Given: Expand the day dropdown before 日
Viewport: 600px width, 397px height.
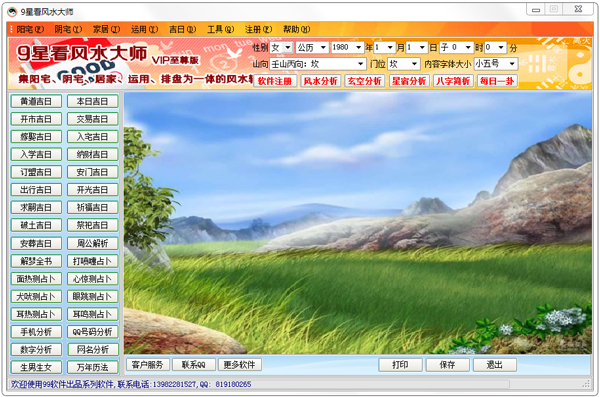Looking at the screenshot, I should point(422,47).
